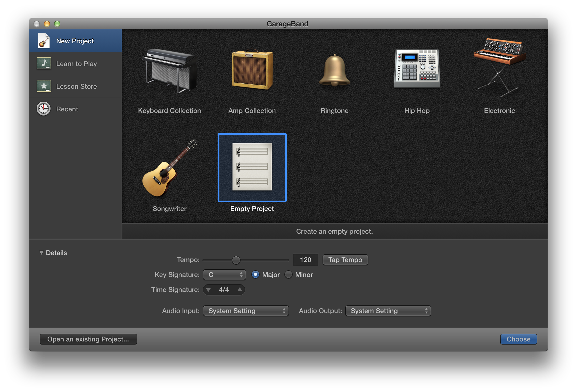This screenshot has height=392, width=577.
Task: Click the Electronic label text
Action: point(499,111)
